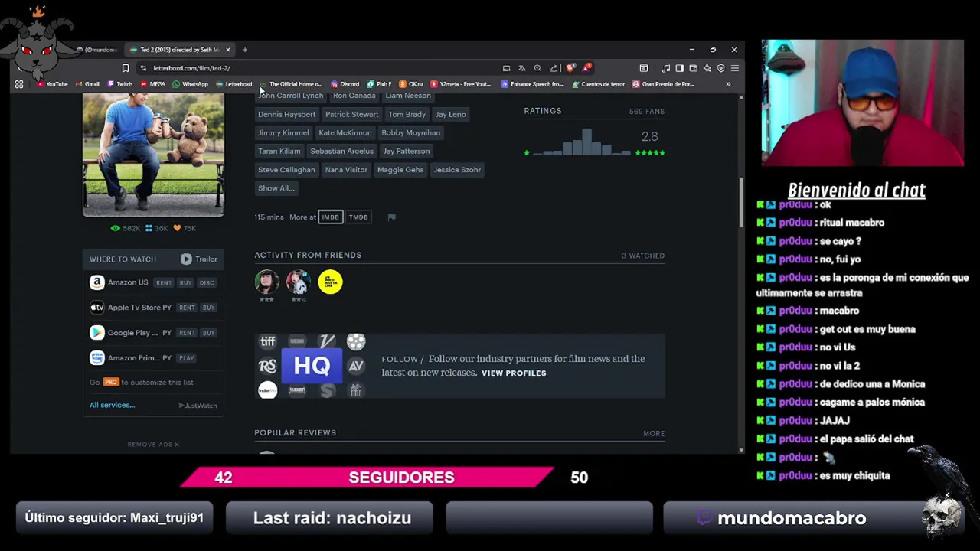
Task: Open the second friend's avatar
Action: [298, 282]
